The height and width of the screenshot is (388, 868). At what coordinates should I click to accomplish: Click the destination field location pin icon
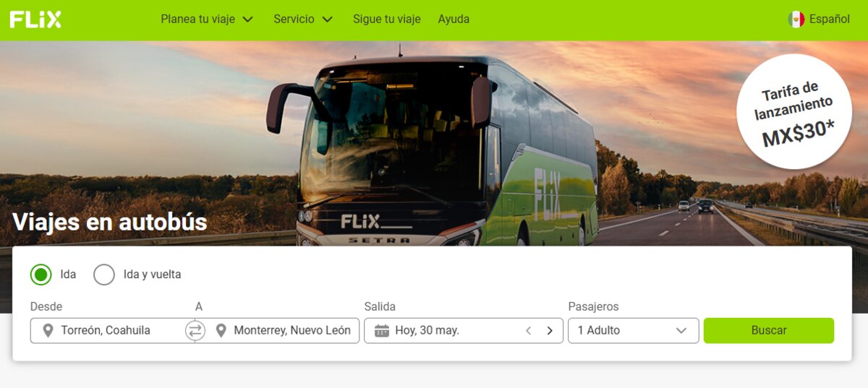(221, 331)
